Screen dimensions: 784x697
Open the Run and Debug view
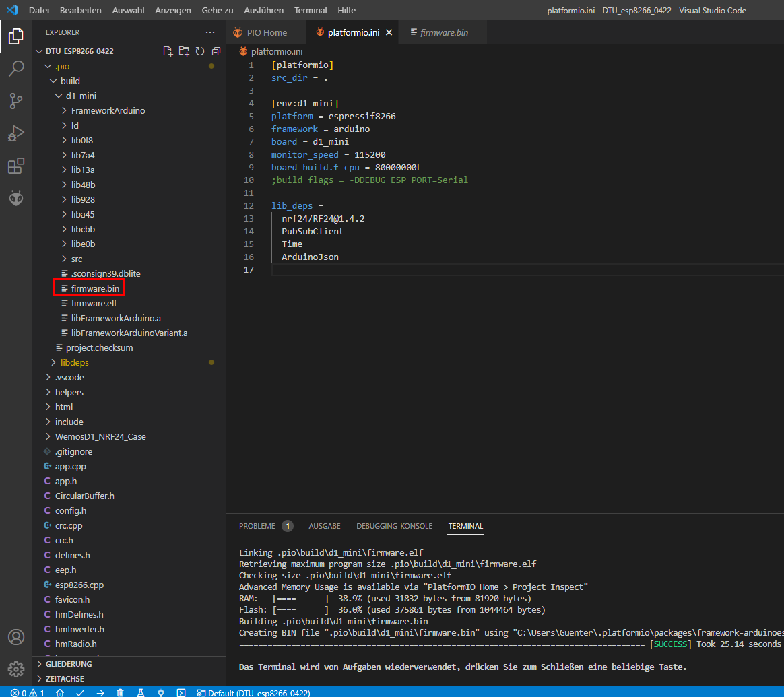[x=16, y=133]
